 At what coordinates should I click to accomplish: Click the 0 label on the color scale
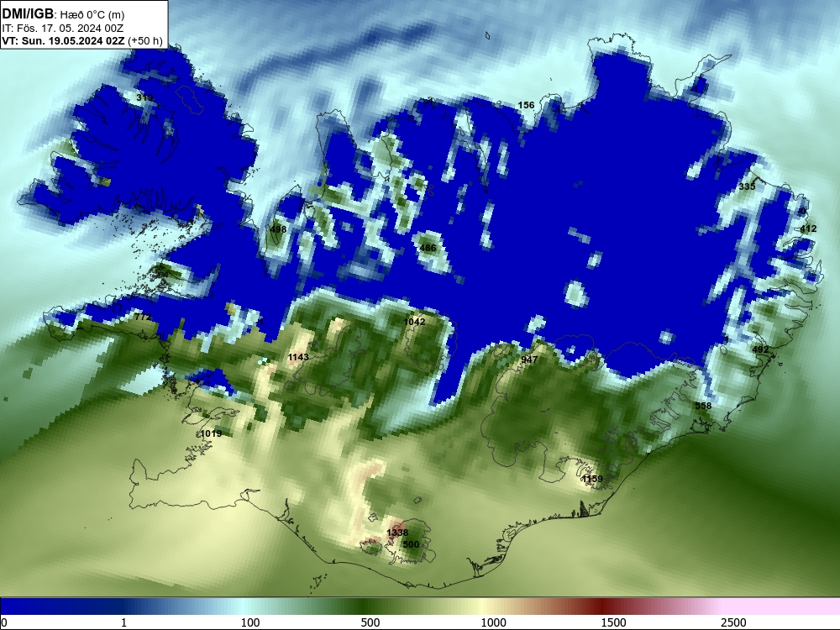click(4, 622)
